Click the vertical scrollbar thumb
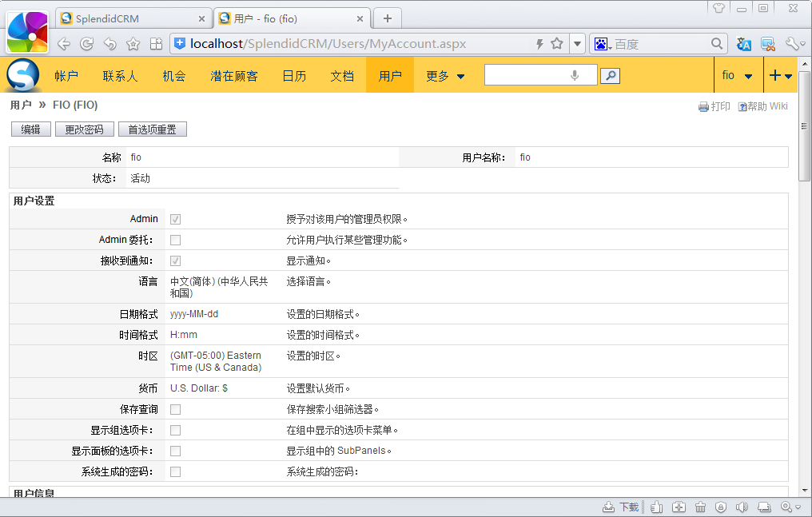The image size is (812, 517). (804, 125)
